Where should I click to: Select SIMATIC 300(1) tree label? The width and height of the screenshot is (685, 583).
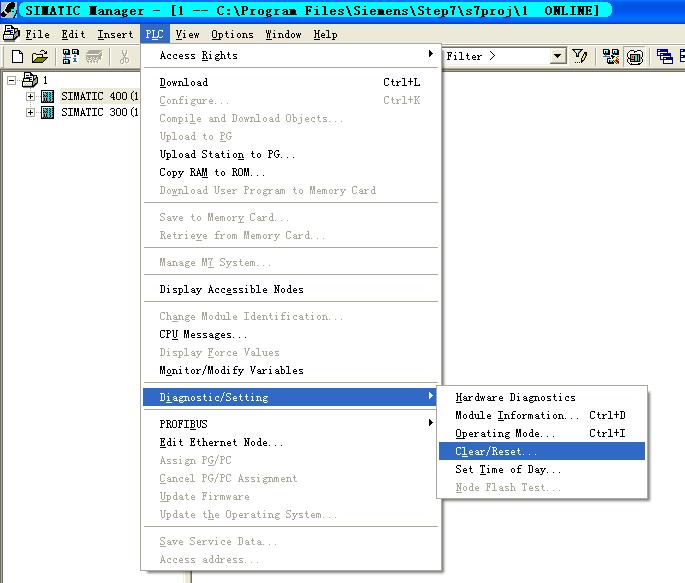pyautogui.click(x=100, y=112)
